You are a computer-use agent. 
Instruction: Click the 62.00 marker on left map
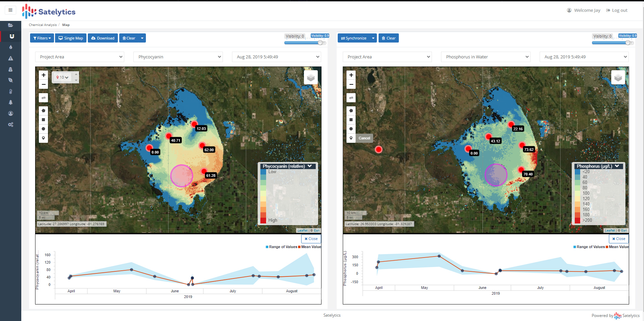point(202,145)
